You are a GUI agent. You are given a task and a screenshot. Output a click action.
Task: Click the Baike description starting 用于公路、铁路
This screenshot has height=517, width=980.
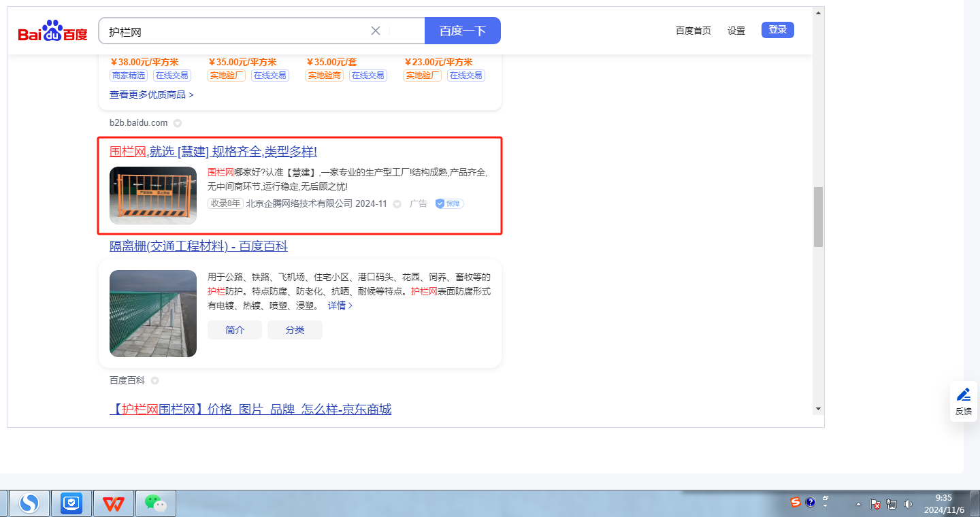coord(349,291)
